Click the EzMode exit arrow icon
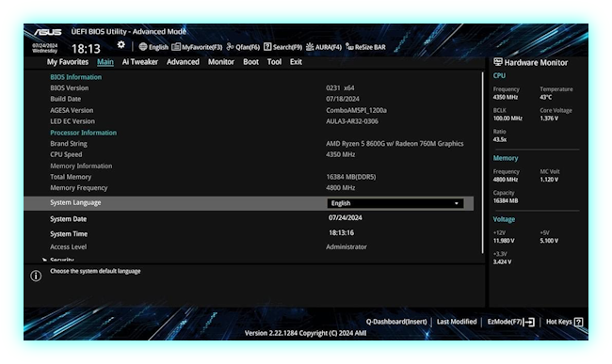This screenshot has height=364, width=612. tap(529, 322)
